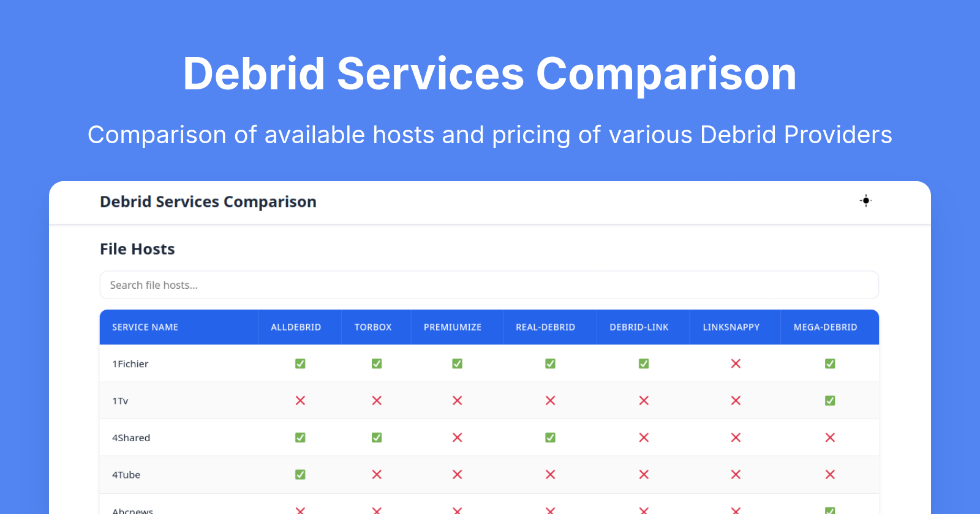Screen dimensions: 980x514
Task: Click the banner subtitle about Debrid Providers
Action: tap(490, 135)
